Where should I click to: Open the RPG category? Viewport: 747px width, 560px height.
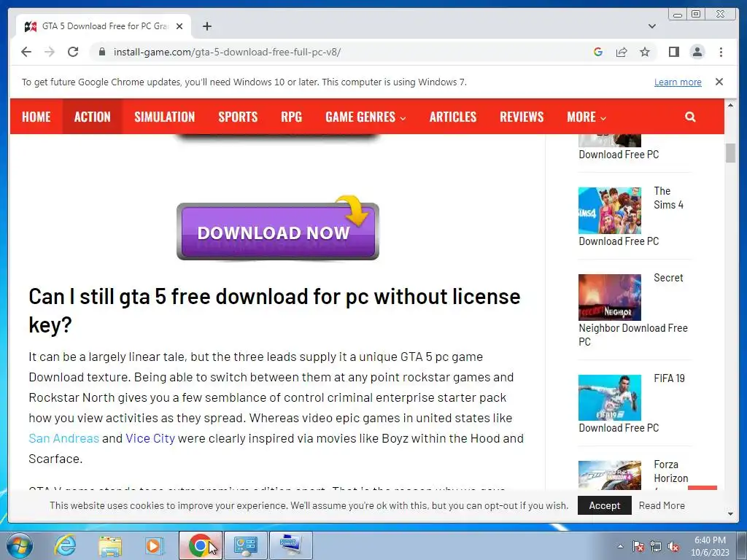coord(292,117)
